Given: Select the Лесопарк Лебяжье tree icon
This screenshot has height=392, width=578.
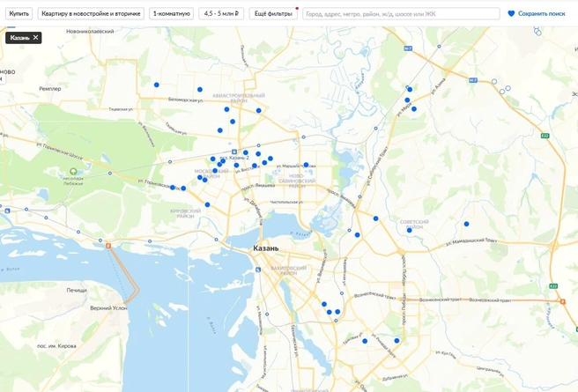Looking at the screenshot, I should [x=73, y=171].
